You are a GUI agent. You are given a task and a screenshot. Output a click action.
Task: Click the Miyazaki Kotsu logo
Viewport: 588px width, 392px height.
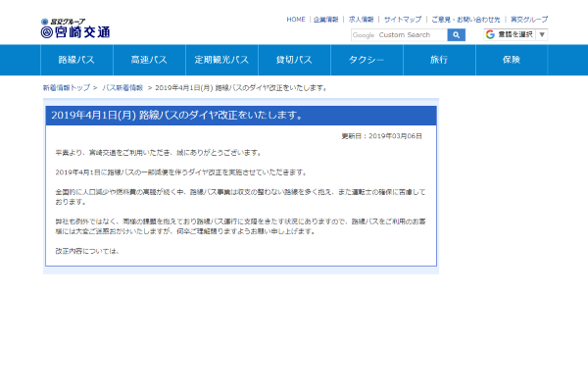point(75,28)
